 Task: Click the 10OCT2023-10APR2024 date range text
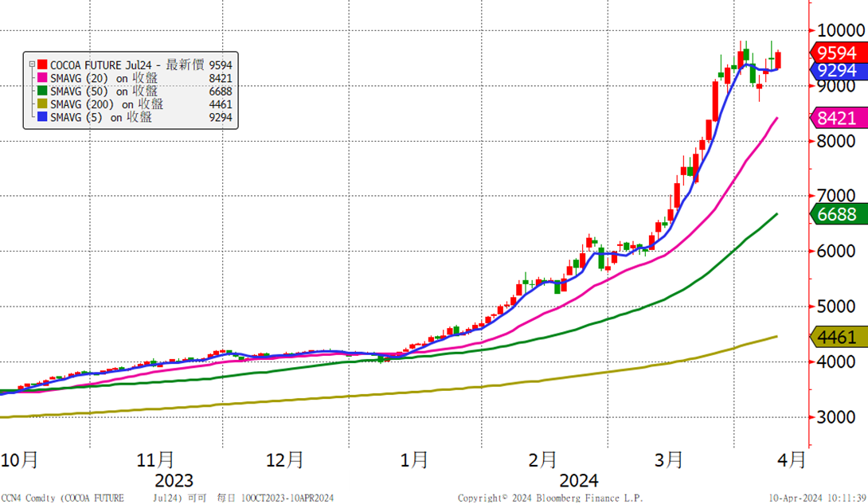(x=287, y=498)
